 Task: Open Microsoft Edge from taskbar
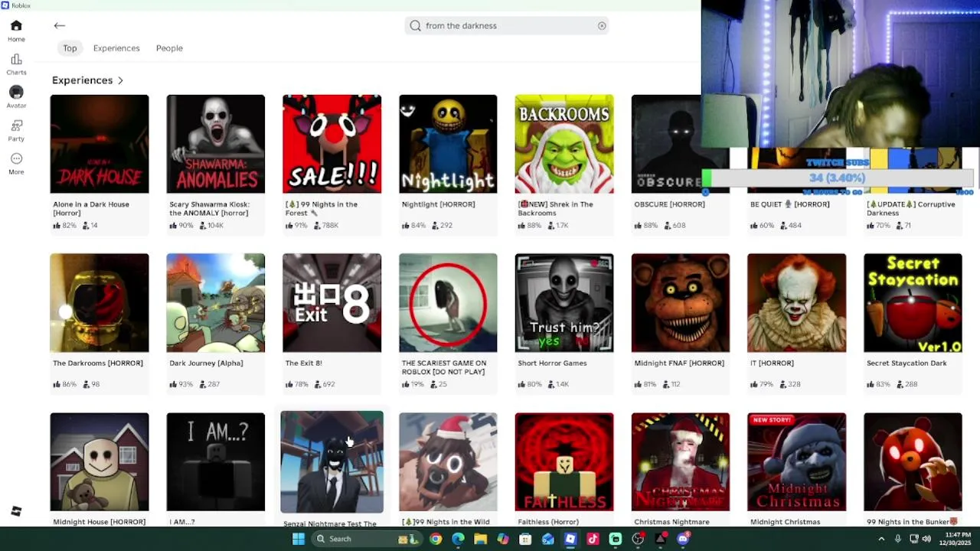(458, 539)
